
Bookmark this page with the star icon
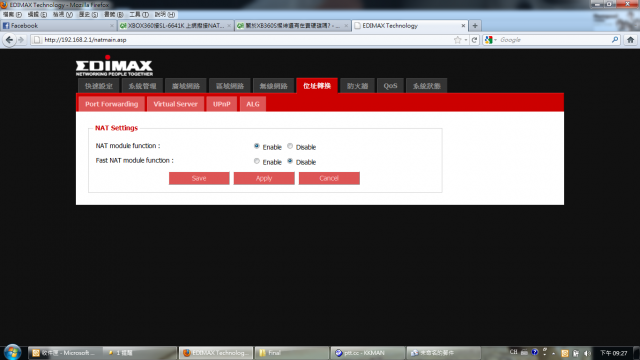[x=458, y=40]
